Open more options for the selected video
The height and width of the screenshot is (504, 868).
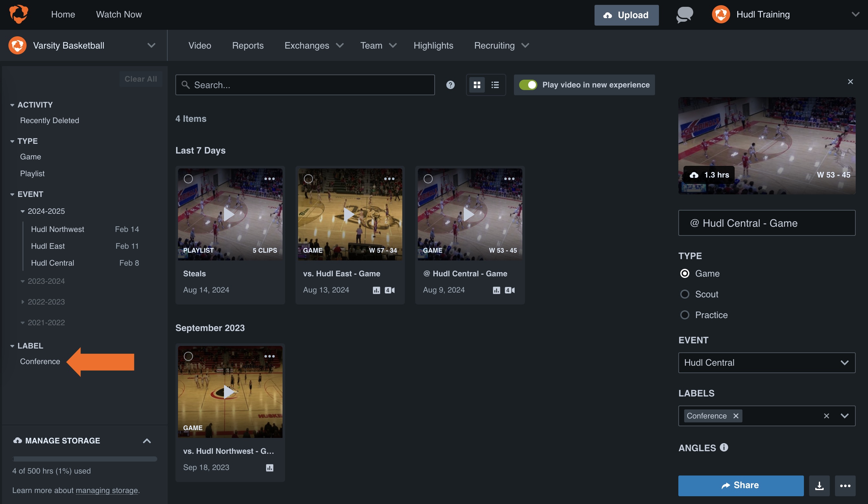coord(845,486)
